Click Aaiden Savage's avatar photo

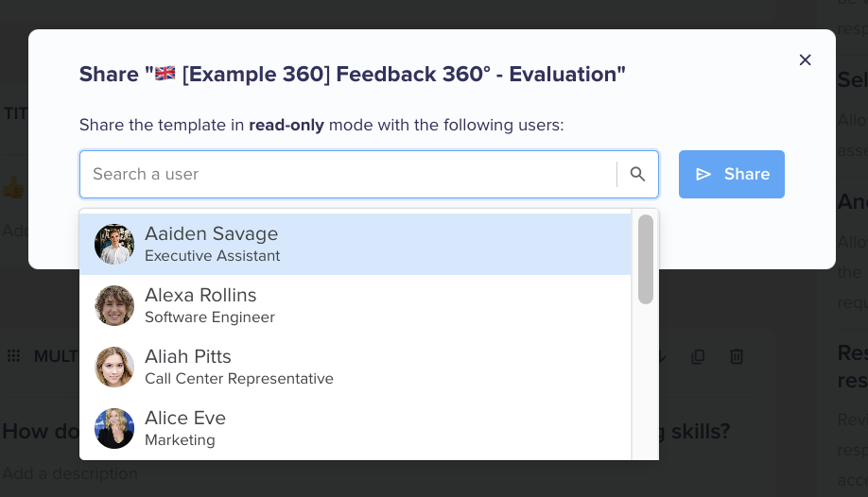pyautogui.click(x=114, y=244)
